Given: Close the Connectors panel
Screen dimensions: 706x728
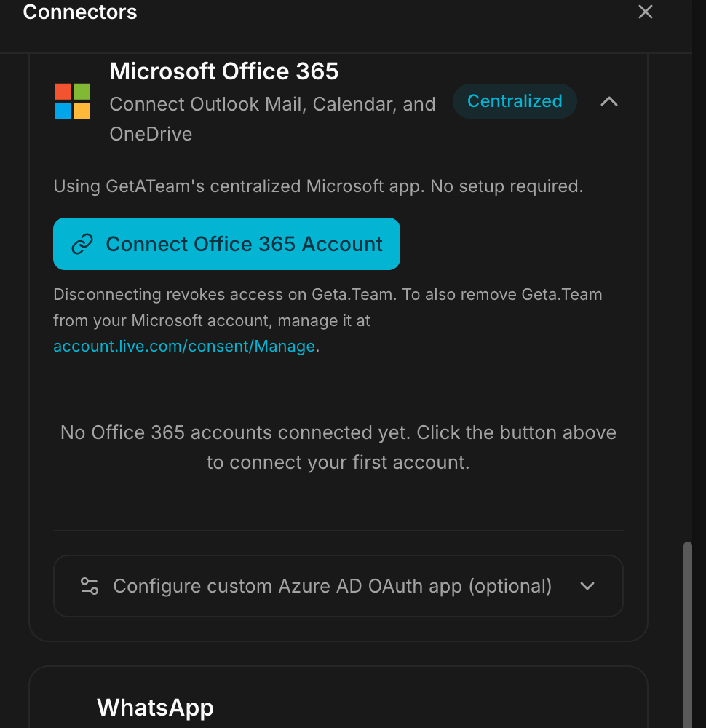Looking at the screenshot, I should pos(645,12).
